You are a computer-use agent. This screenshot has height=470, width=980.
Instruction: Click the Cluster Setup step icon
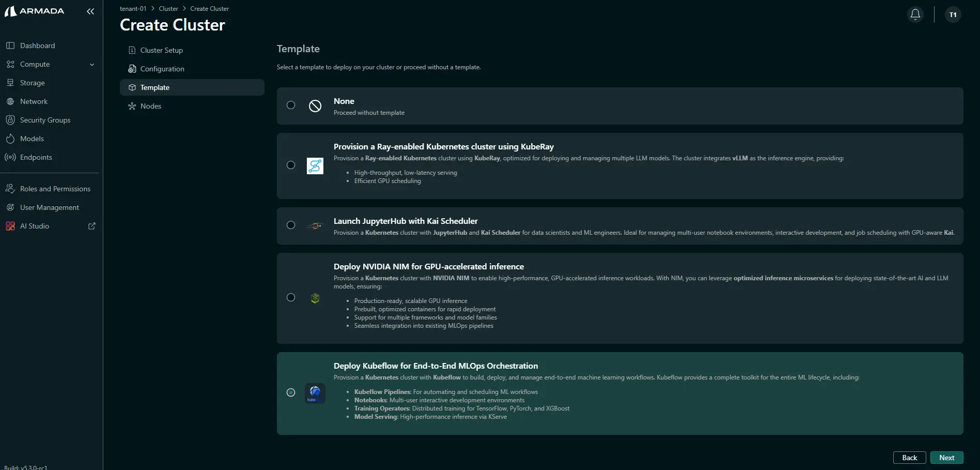coord(132,50)
